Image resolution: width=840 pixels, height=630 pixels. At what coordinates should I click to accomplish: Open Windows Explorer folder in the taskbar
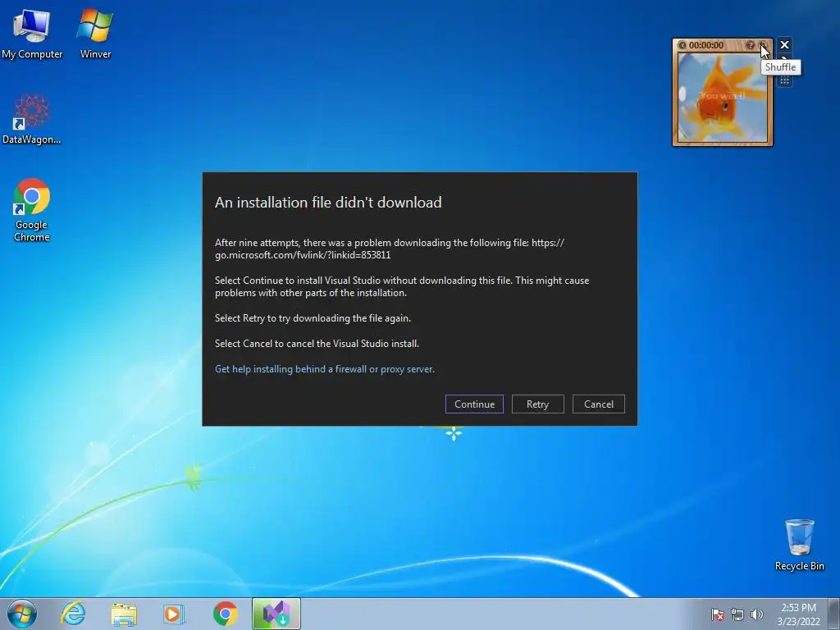124,614
